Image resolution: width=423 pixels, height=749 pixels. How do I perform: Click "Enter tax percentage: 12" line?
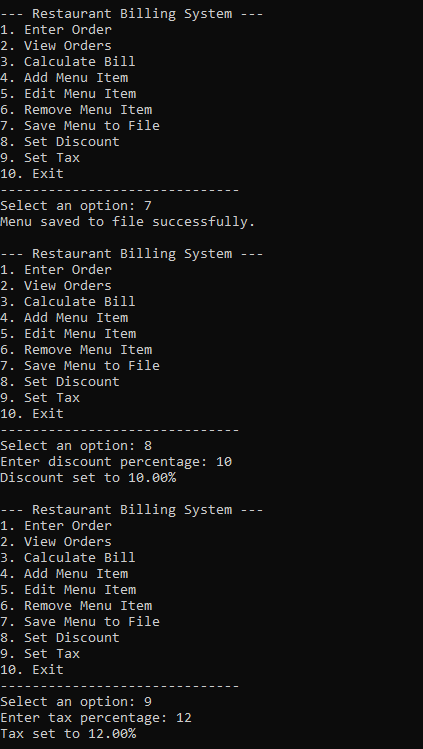coord(96,718)
